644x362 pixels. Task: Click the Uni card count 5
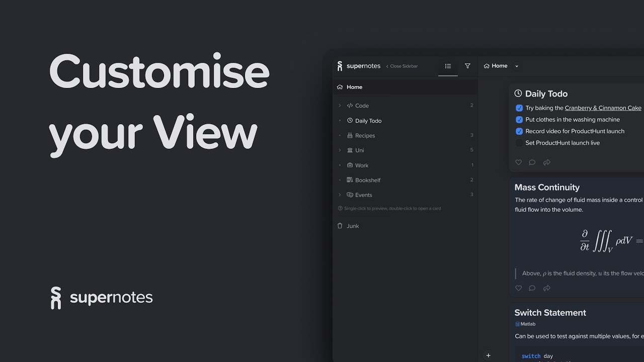pyautogui.click(x=472, y=150)
